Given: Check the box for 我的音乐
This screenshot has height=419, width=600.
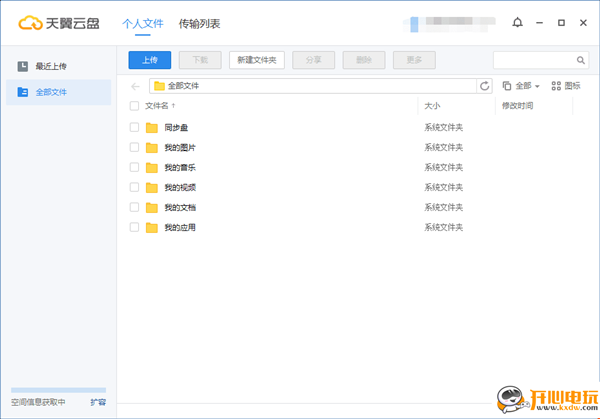Looking at the screenshot, I should coord(134,167).
